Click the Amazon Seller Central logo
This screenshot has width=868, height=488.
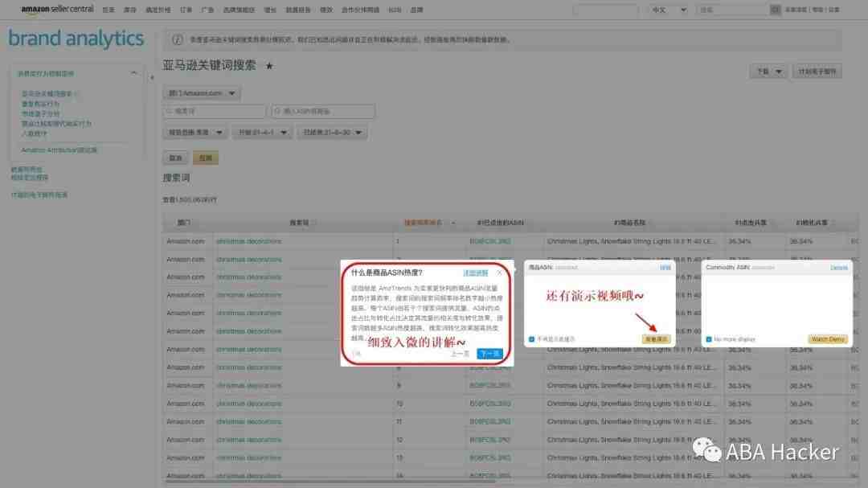point(57,10)
